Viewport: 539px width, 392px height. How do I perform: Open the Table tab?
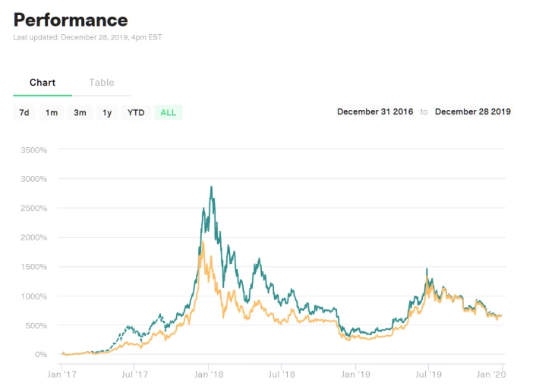[x=102, y=83]
